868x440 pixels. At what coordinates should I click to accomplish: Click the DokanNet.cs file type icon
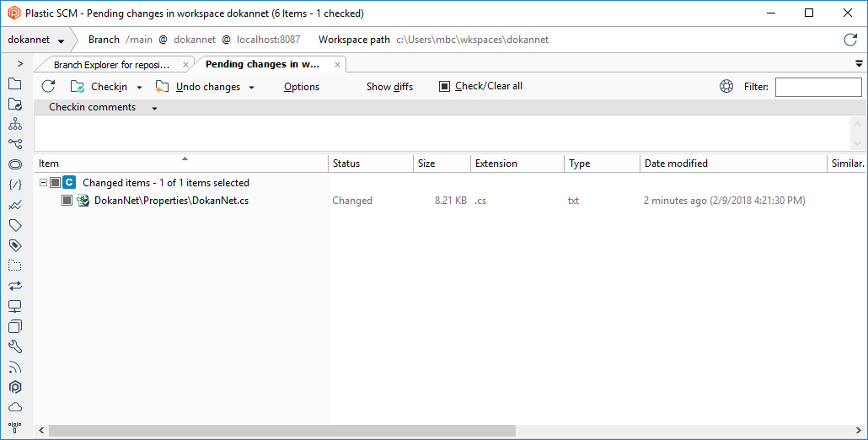(83, 201)
